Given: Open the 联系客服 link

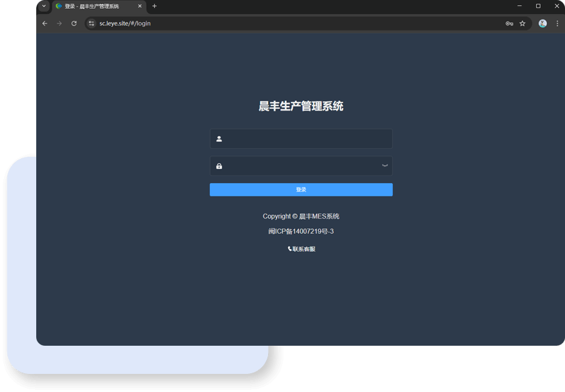Looking at the screenshot, I should (x=302, y=249).
